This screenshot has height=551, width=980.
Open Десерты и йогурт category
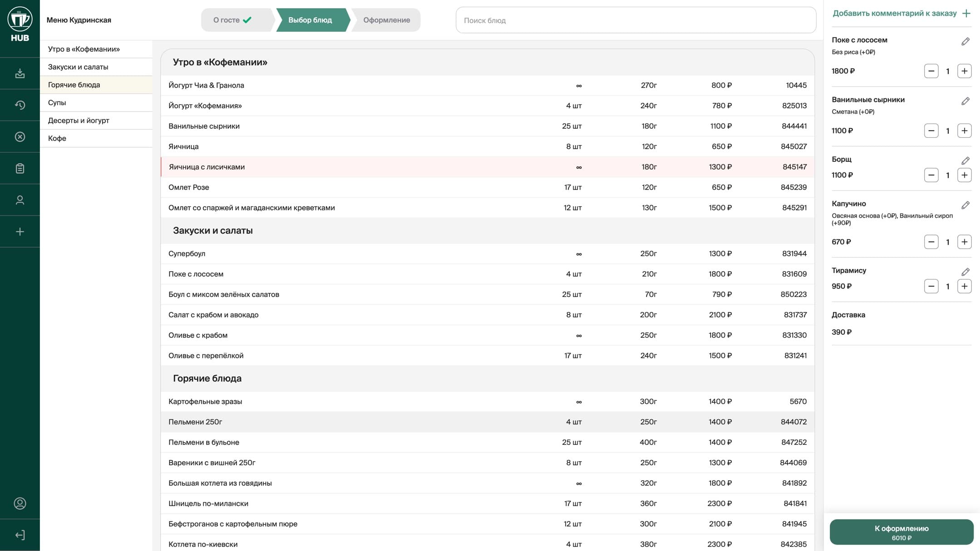[96, 121]
